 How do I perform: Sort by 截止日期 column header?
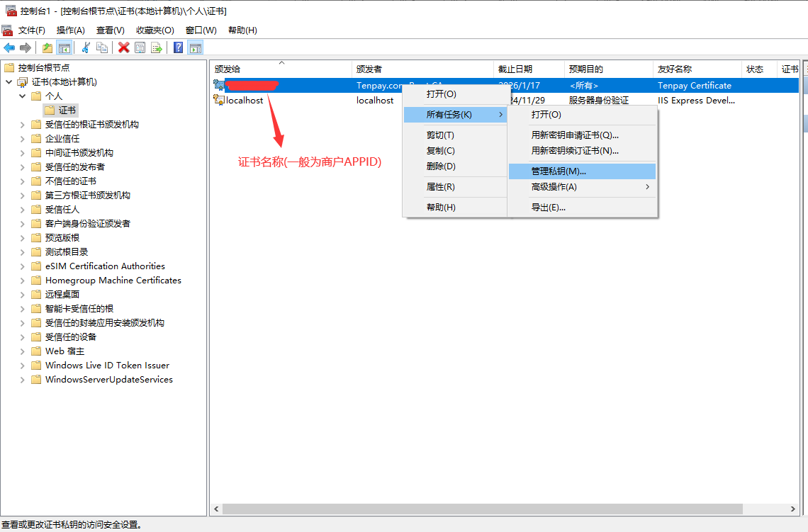point(529,69)
